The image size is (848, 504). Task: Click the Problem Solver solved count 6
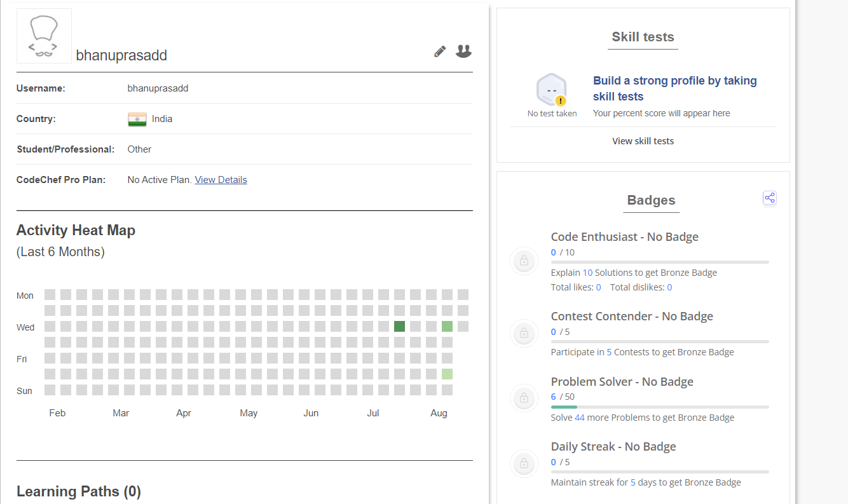click(x=554, y=397)
